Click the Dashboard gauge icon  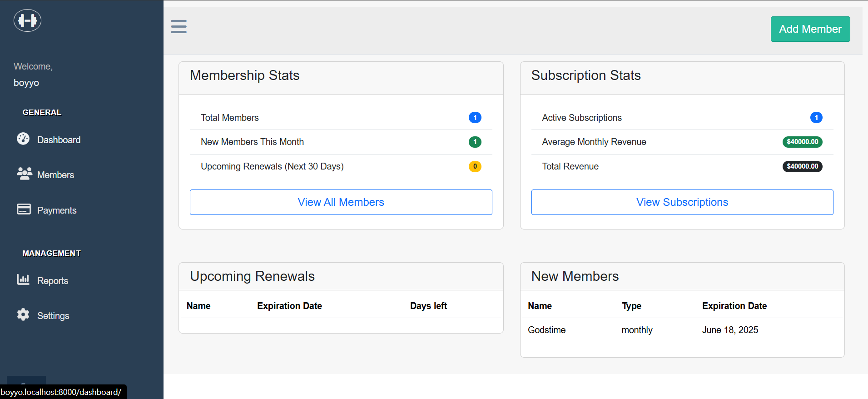23,139
